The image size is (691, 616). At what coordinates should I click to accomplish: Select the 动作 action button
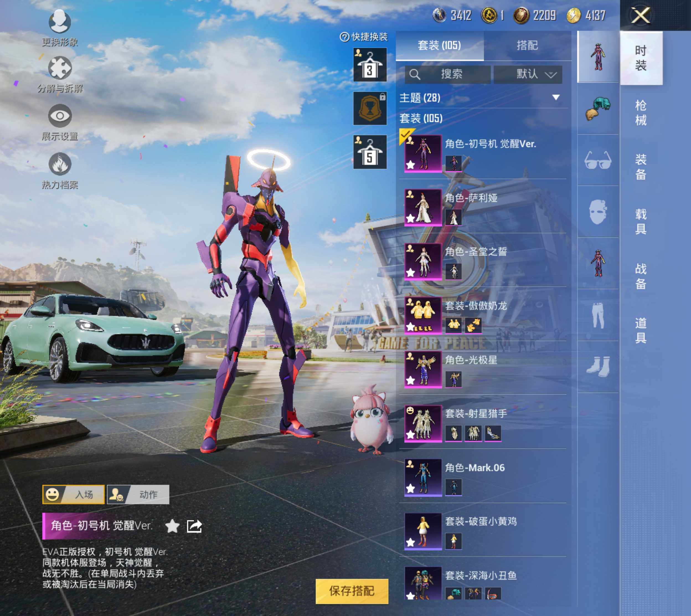(x=138, y=494)
